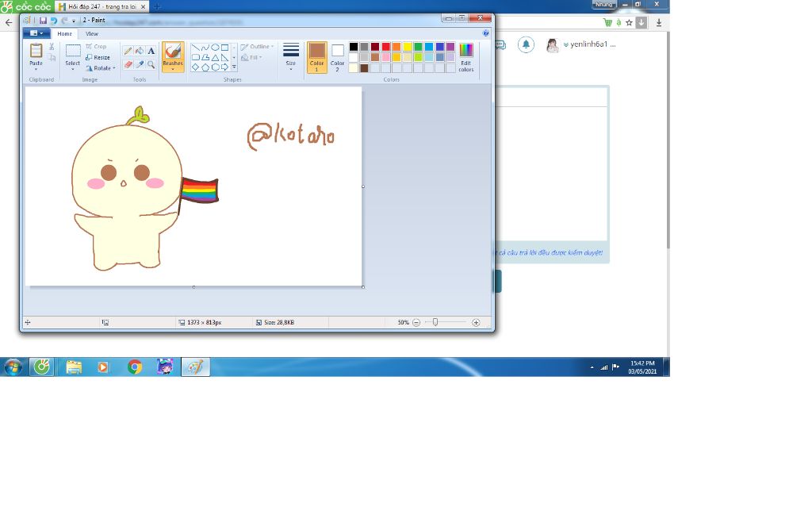
Task: Choose the Diamond shape
Action: [195, 67]
